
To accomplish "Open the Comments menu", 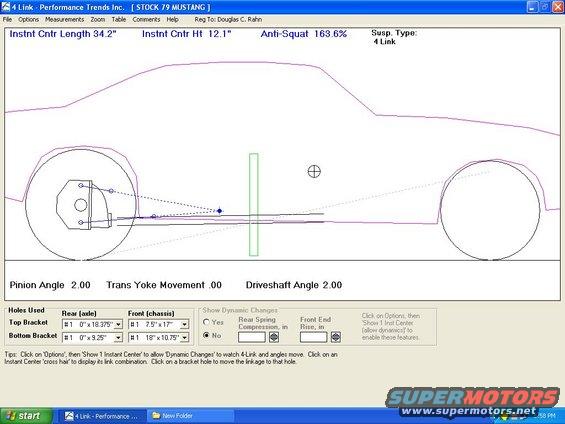I will (146, 19).
